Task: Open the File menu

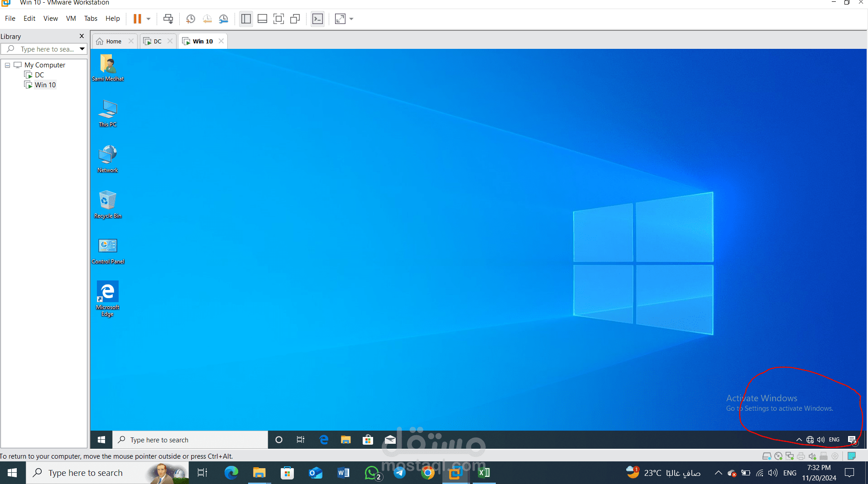Action: click(x=10, y=19)
